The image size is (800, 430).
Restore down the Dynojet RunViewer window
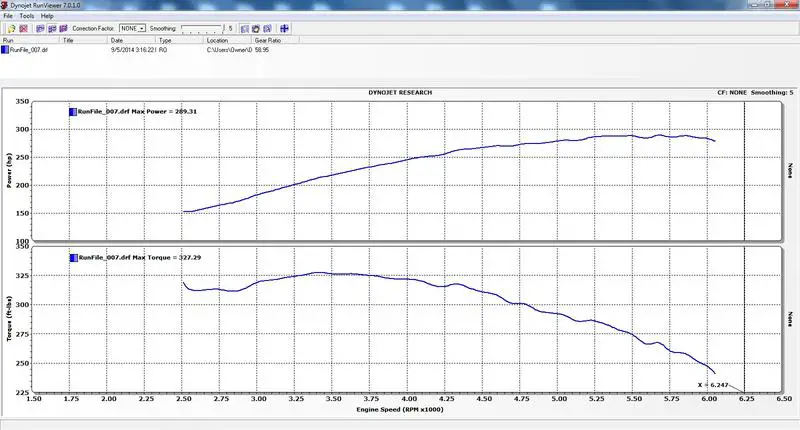click(768, 4)
